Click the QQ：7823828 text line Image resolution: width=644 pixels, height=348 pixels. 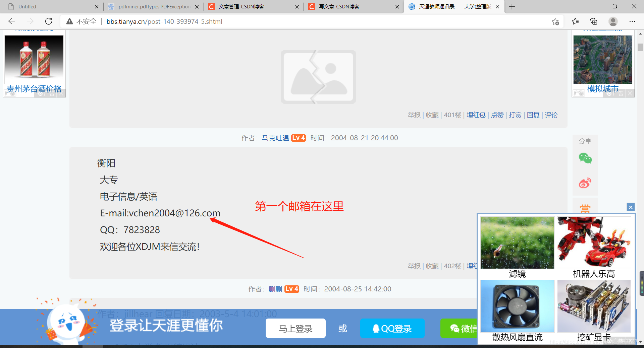click(x=130, y=230)
